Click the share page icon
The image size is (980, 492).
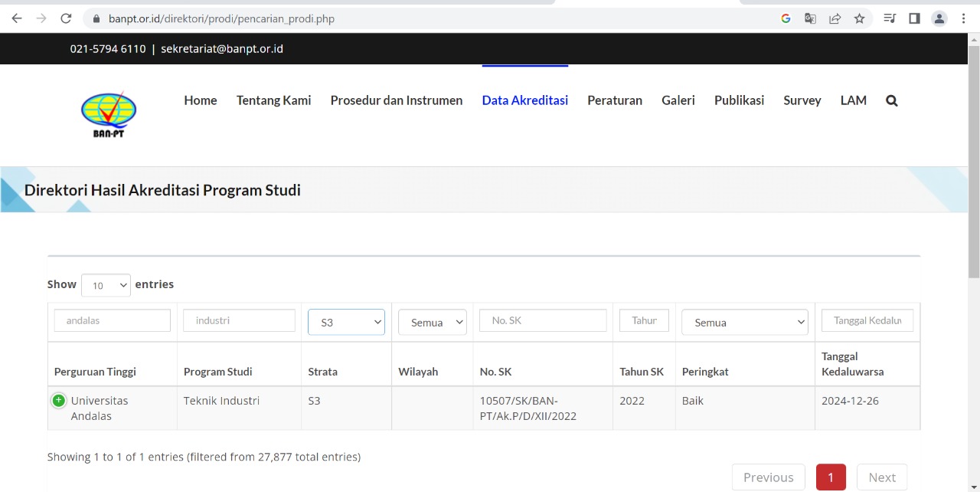point(835,18)
